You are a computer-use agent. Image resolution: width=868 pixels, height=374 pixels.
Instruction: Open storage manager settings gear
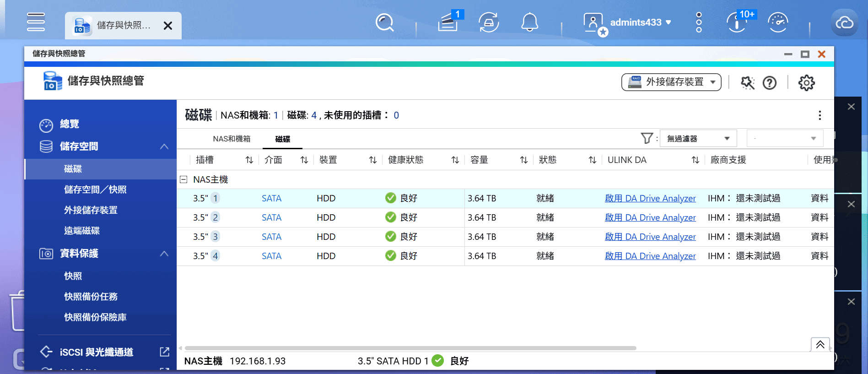pos(806,83)
